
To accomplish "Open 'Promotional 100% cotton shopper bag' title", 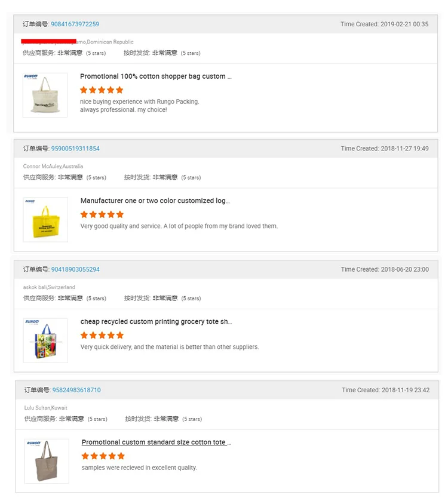I will (x=155, y=76).
